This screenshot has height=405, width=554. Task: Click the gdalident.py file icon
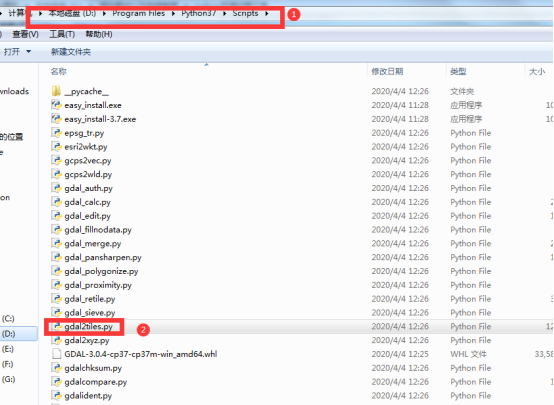point(56,395)
